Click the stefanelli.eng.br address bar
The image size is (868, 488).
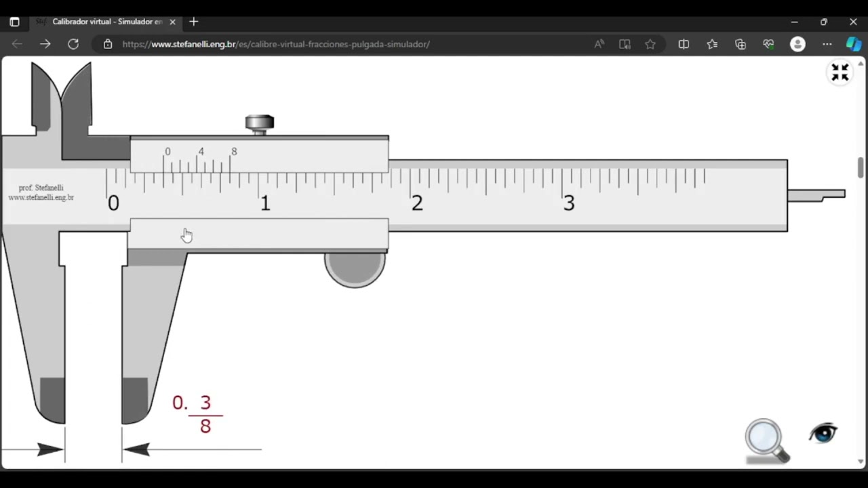(x=276, y=44)
